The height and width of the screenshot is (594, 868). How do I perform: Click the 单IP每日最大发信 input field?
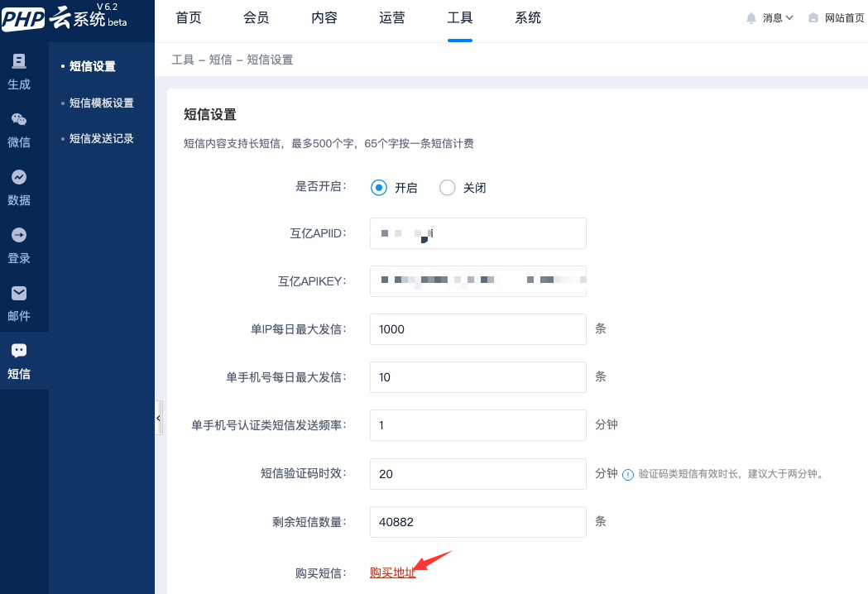pyautogui.click(x=478, y=329)
